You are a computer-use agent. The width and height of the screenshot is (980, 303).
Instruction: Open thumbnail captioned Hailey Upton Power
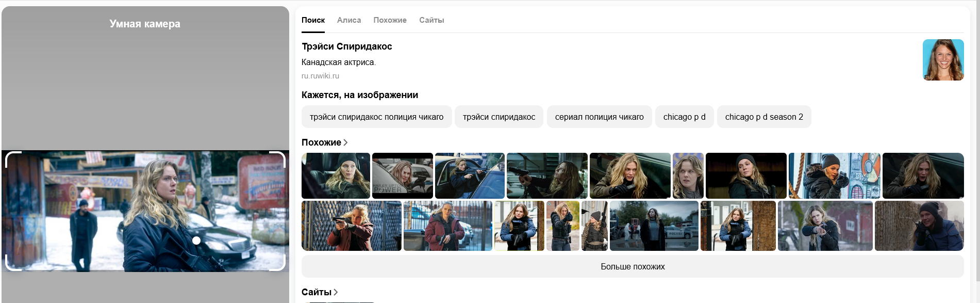[x=403, y=176]
